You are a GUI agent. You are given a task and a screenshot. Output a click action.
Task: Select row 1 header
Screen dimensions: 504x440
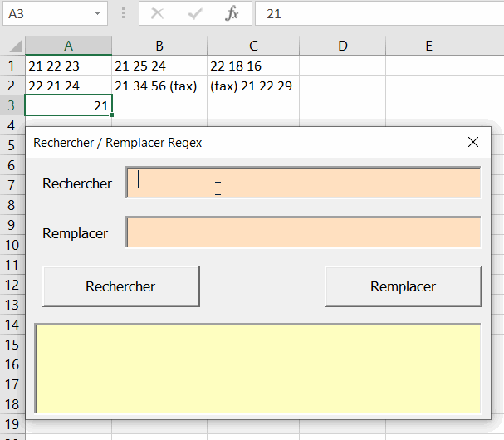pos(12,66)
